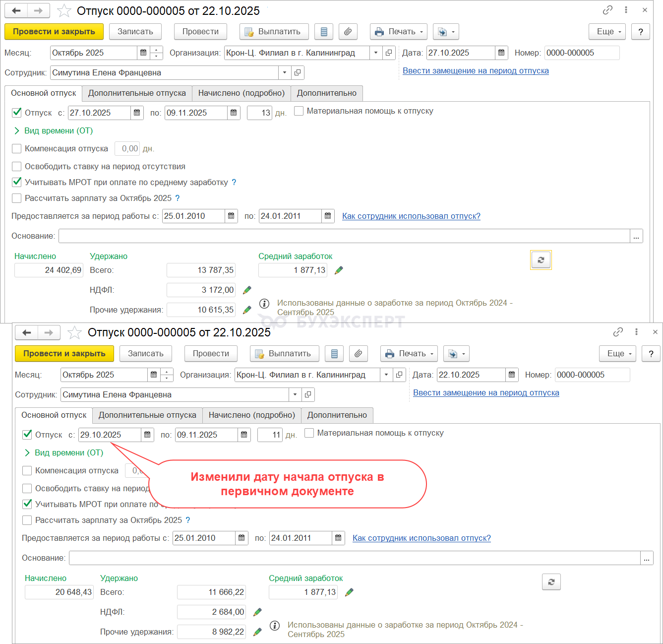663x644 pixels.
Task: Toggle Учитывать МРОТ checkbox in the upper window
Action: coord(17,182)
